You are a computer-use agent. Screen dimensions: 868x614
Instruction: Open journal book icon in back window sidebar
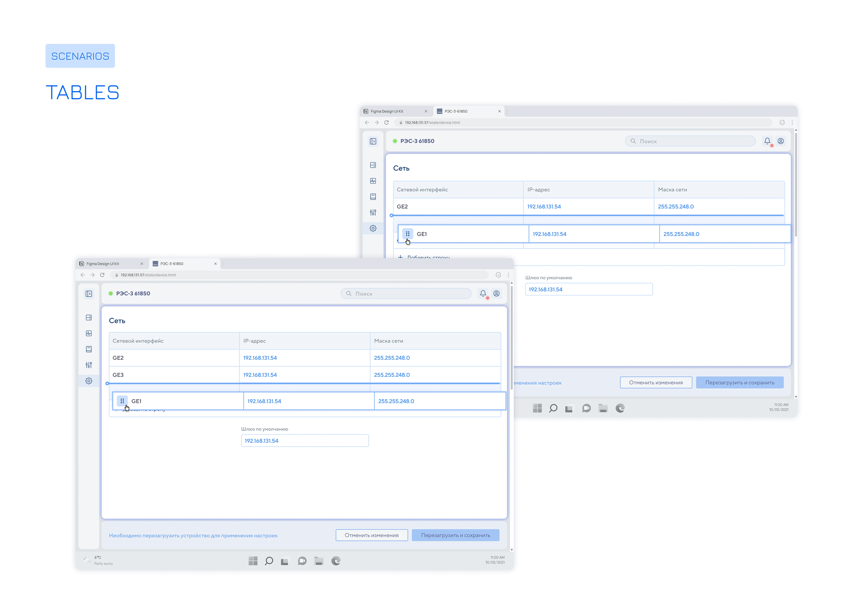373,197
